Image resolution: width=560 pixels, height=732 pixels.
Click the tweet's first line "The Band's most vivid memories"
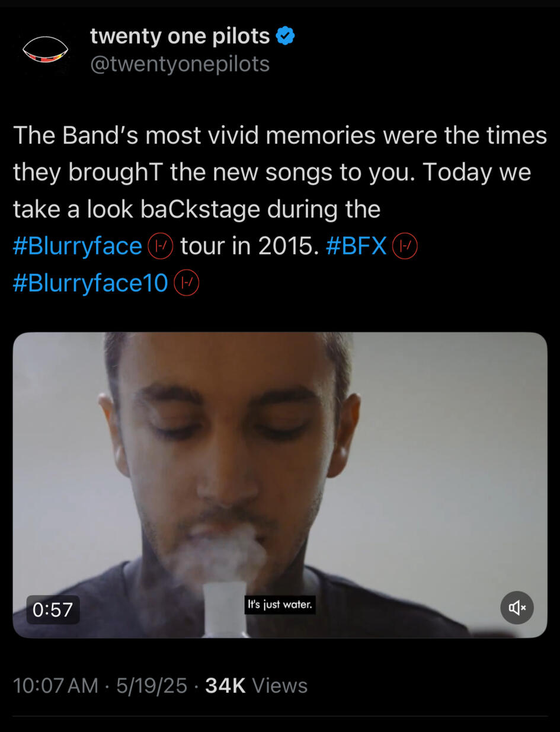194,136
